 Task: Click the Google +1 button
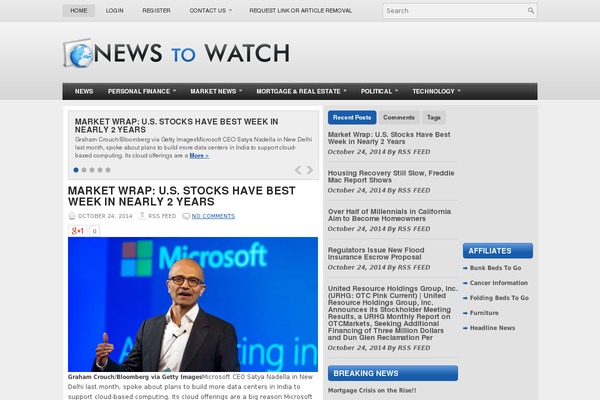tap(78, 231)
